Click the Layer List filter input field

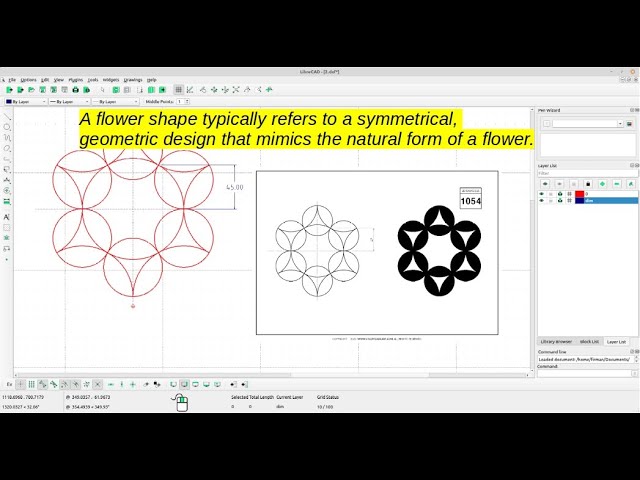click(x=588, y=173)
